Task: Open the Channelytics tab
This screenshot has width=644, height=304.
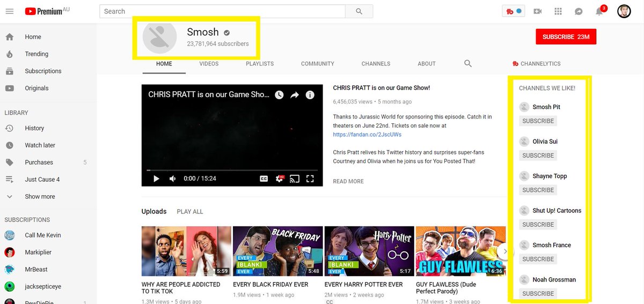Action: point(536,63)
